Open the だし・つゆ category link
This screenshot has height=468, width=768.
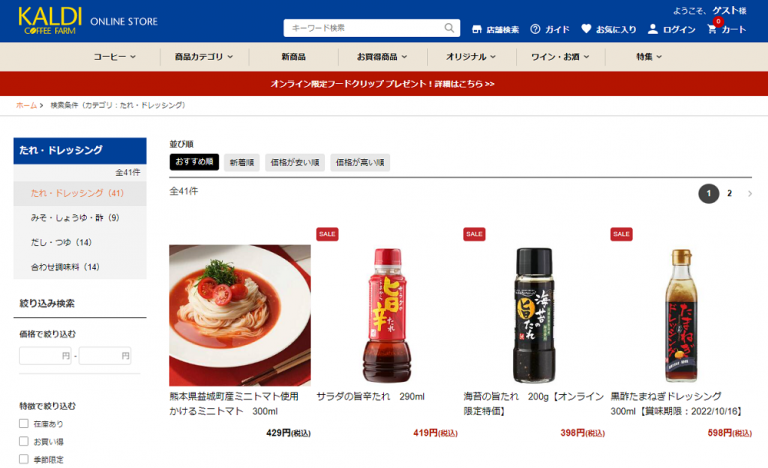tap(61, 242)
